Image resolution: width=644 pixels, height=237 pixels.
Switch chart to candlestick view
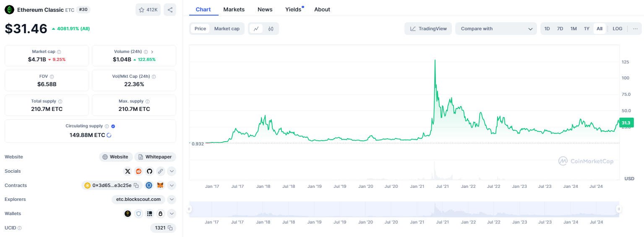coord(271,29)
